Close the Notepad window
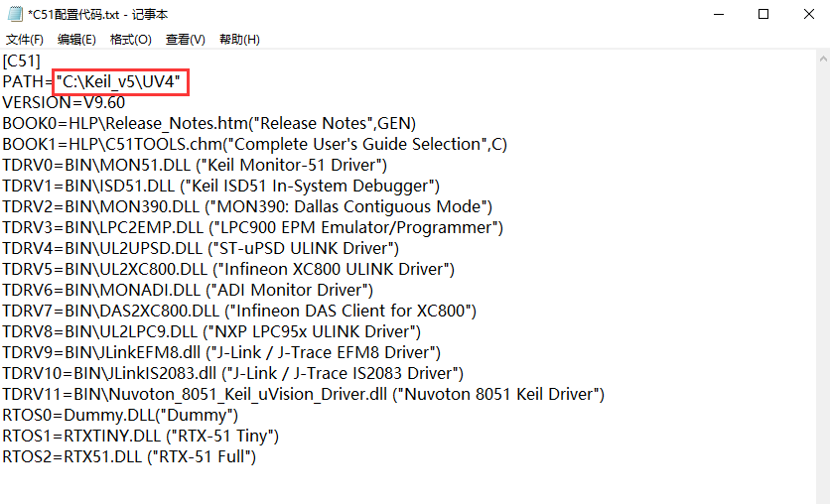 [x=807, y=14]
